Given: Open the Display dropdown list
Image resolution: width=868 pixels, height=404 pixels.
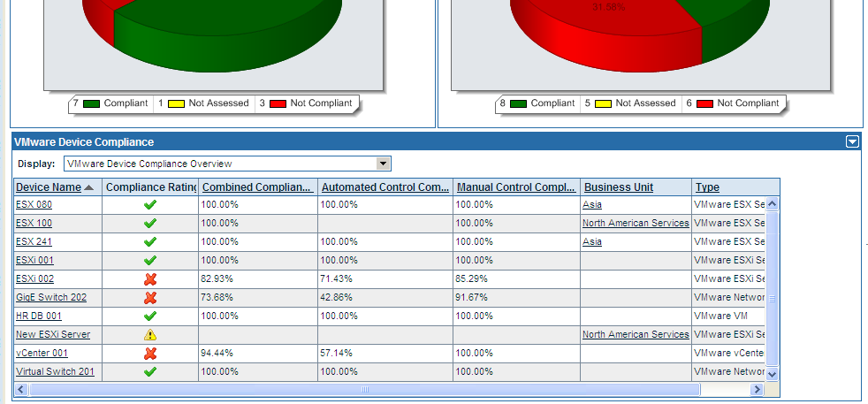Looking at the screenshot, I should [x=383, y=164].
